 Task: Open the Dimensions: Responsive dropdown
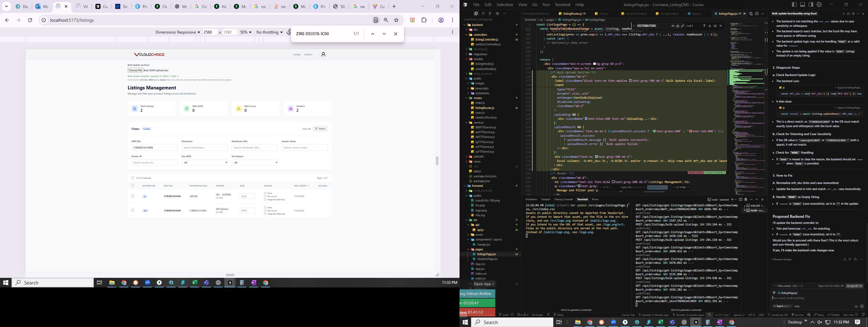pyautogui.click(x=177, y=32)
